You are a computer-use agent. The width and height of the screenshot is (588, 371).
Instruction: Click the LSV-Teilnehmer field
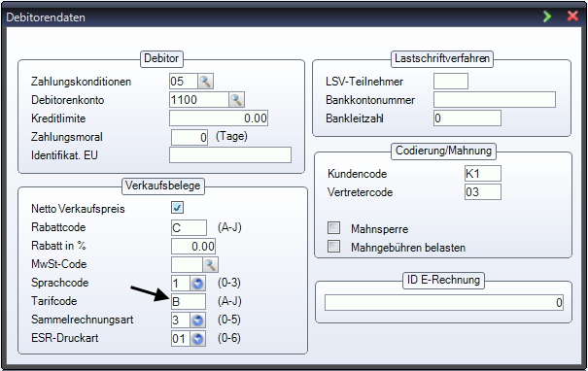click(x=451, y=82)
